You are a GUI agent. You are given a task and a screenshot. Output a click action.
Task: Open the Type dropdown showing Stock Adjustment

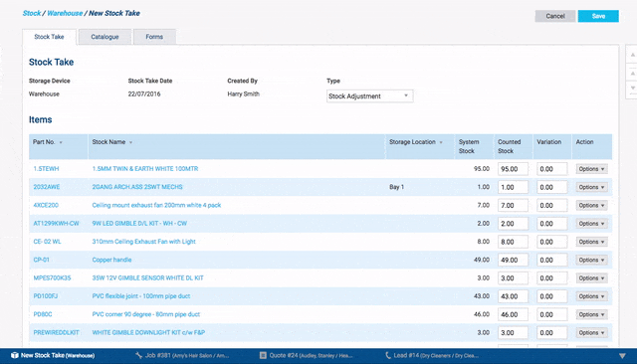coord(369,96)
